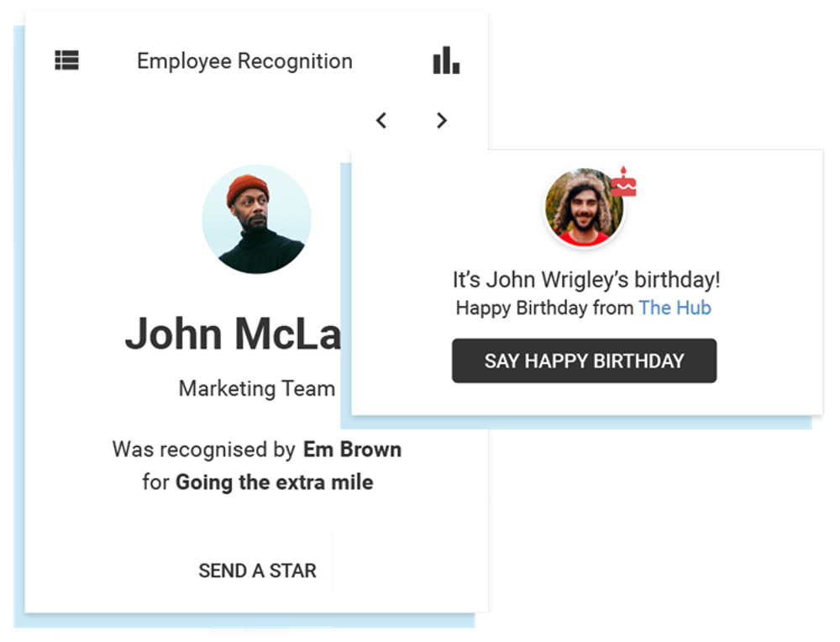Click the Employee Recognition title

(244, 61)
